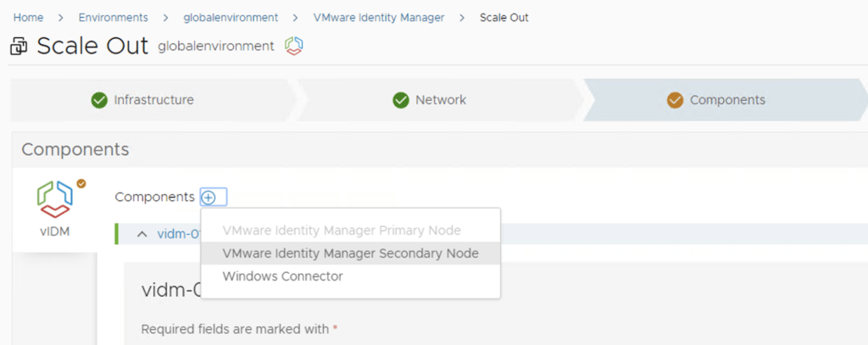868x345 pixels.
Task: Go to Home breadcrumb
Action: tap(28, 17)
